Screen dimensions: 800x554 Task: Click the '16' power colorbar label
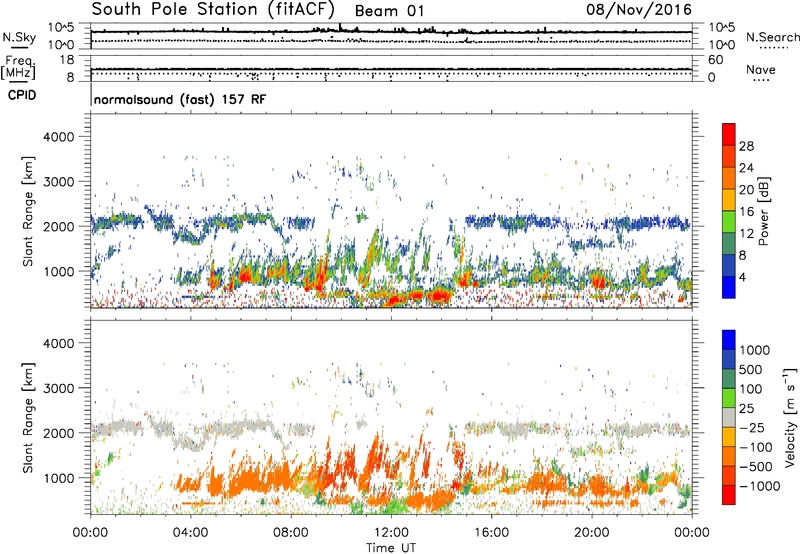click(746, 212)
